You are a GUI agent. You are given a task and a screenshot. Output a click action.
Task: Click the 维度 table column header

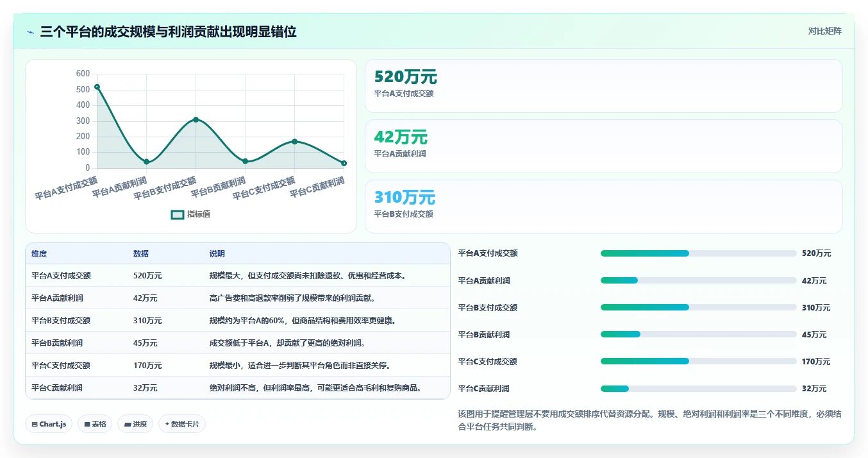[x=39, y=254]
